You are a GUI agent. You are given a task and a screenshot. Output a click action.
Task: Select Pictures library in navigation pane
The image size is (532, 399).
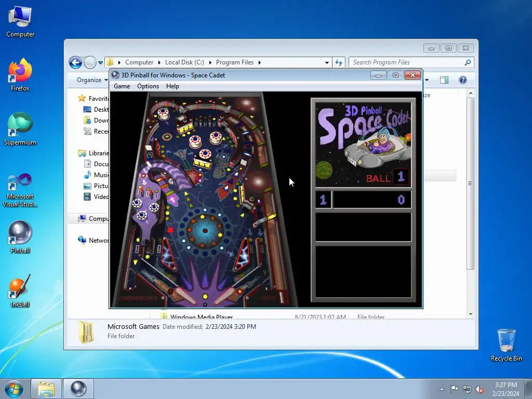96,185
